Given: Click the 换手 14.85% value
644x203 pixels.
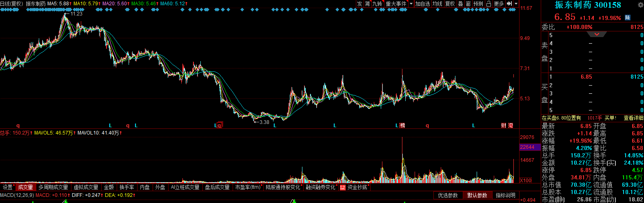Looking at the screenshot, I should [633, 155].
